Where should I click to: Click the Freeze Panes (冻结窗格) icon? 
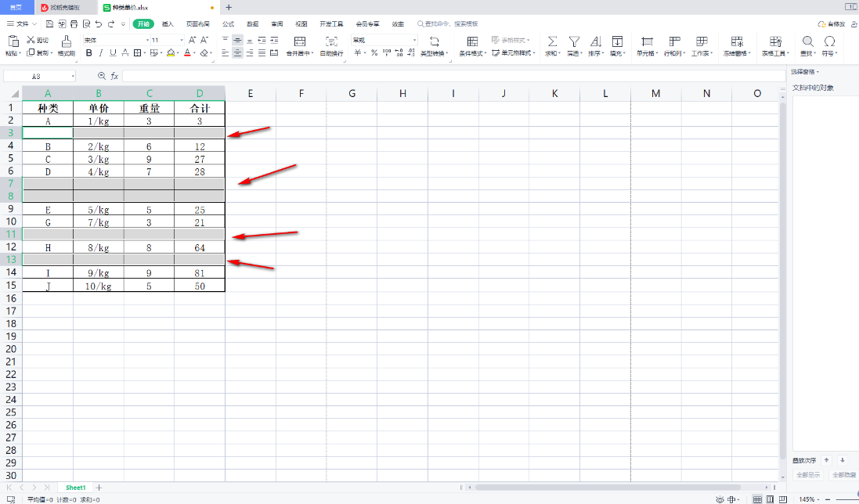click(x=737, y=41)
